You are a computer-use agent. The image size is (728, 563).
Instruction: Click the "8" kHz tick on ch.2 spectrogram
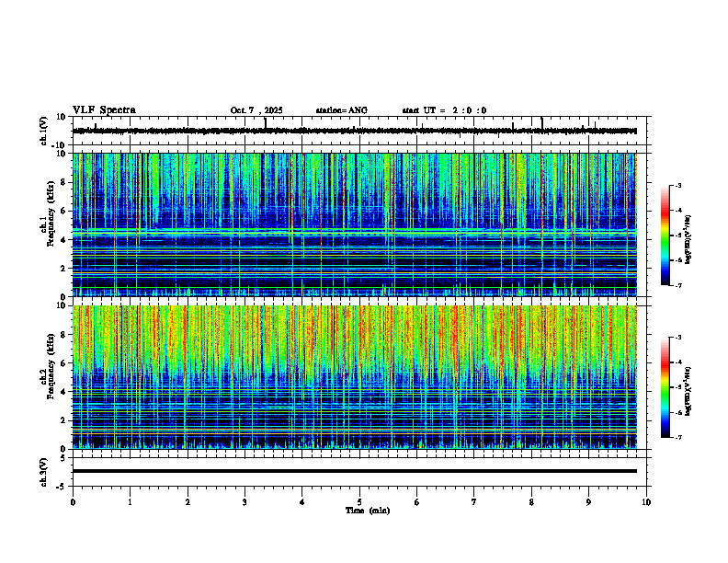point(63,335)
